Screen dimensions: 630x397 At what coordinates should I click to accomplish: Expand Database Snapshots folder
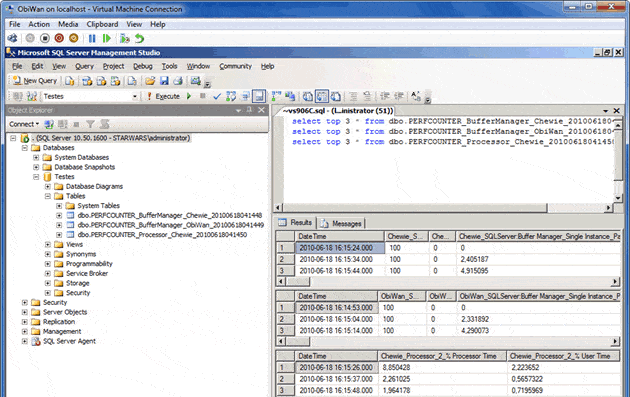click(36, 167)
